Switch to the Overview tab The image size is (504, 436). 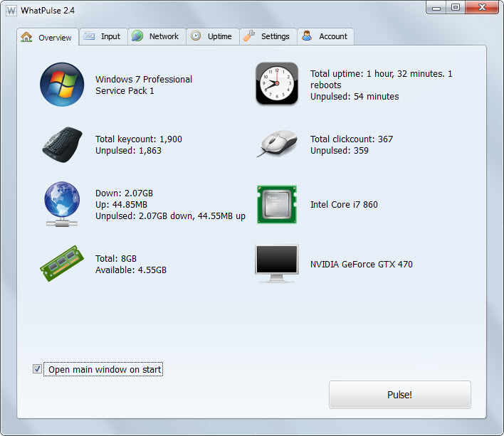pos(48,37)
